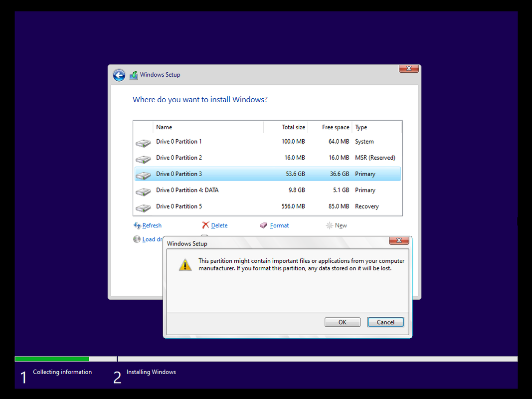Click the red X Delete icon
The height and width of the screenshot is (399, 532).
click(205, 225)
